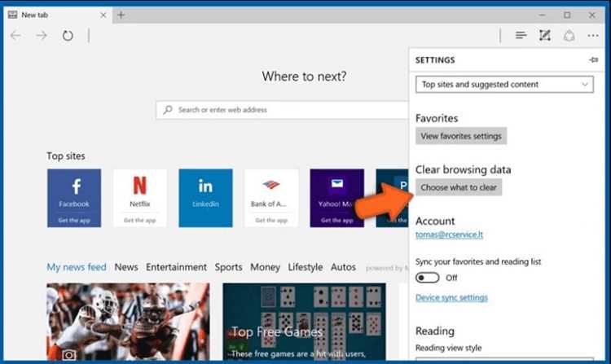The height and width of the screenshot is (364, 611).
Task: Pin the Settings pane open
Action: (x=593, y=60)
